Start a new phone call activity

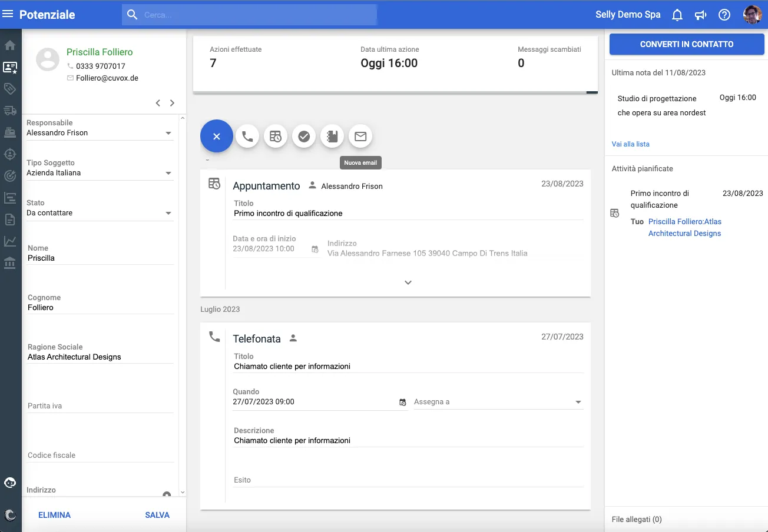[x=247, y=136]
